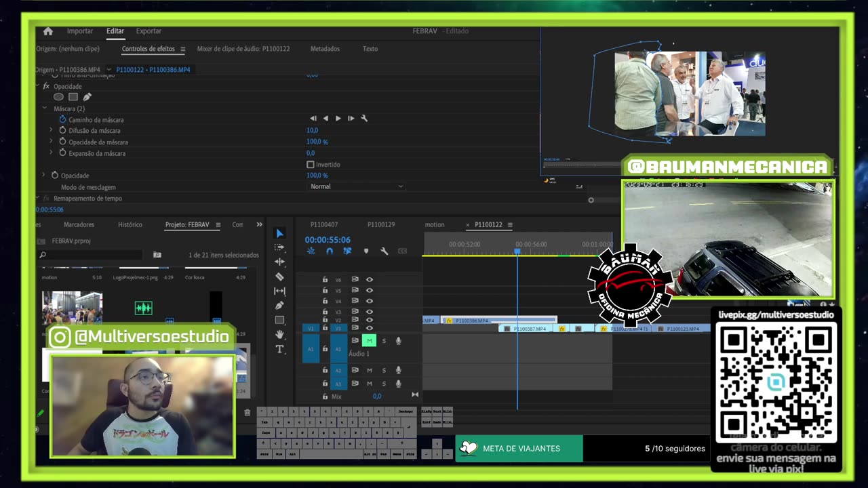
Task: Click the new bin from search icon
Action: [x=157, y=255]
